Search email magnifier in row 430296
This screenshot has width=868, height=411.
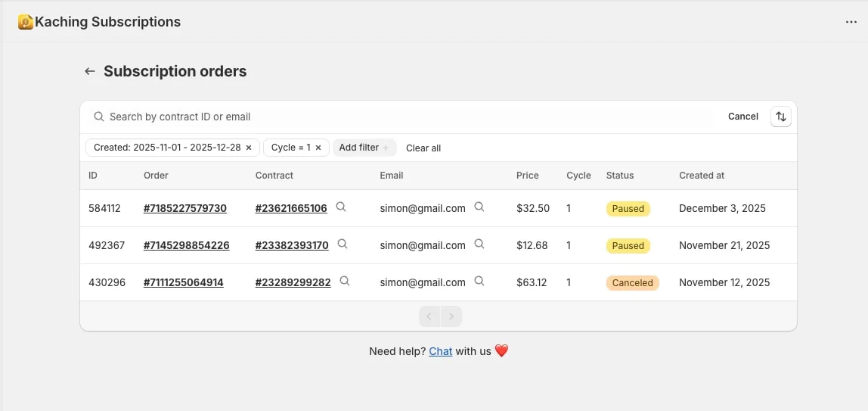pos(479,281)
